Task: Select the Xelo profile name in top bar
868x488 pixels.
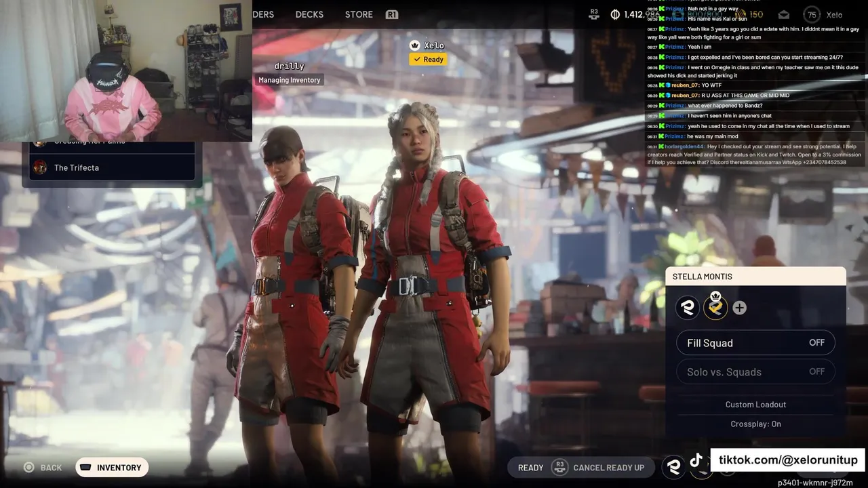Action: (834, 15)
